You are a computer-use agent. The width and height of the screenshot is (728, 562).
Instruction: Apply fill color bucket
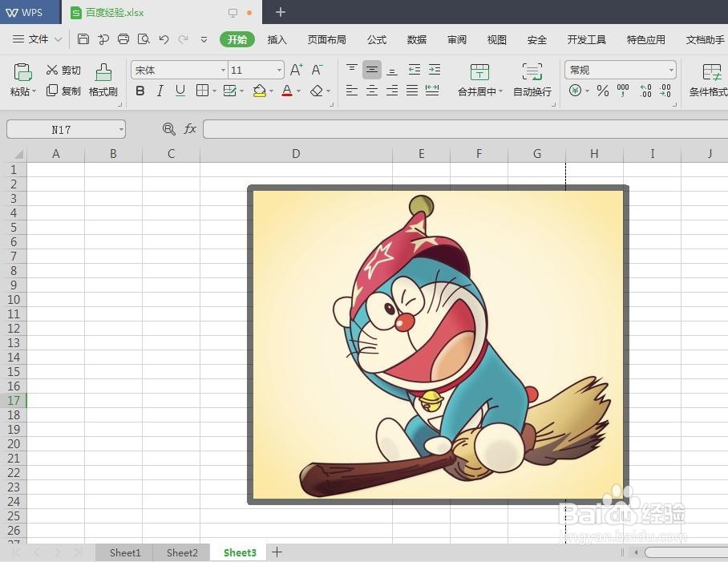coord(260,91)
